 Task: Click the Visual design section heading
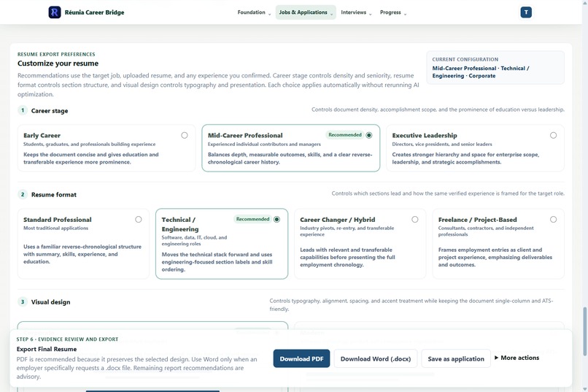tap(50, 302)
